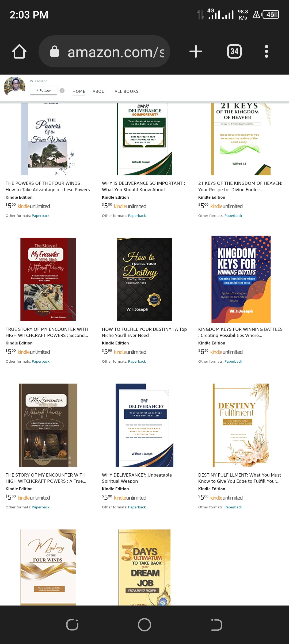Screen dimensions: 289x644
Task: Select the HOME tab
Action: 79,91
